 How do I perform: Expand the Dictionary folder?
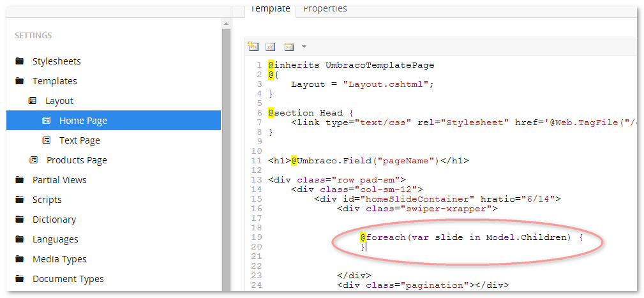pyautogui.click(x=54, y=220)
